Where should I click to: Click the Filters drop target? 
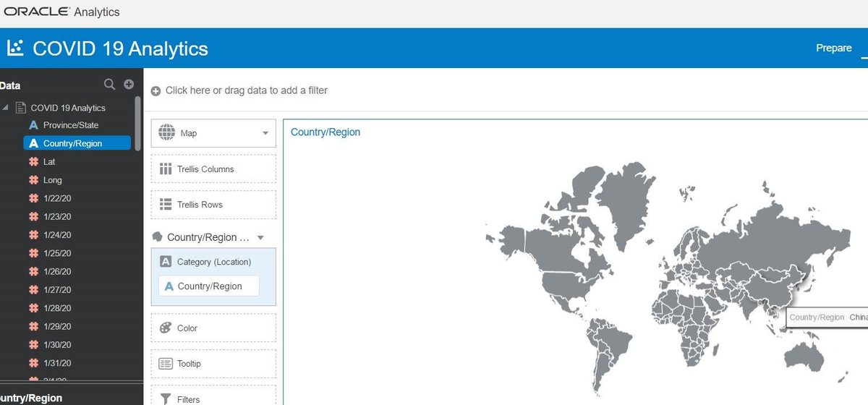click(x=213, y=396)
